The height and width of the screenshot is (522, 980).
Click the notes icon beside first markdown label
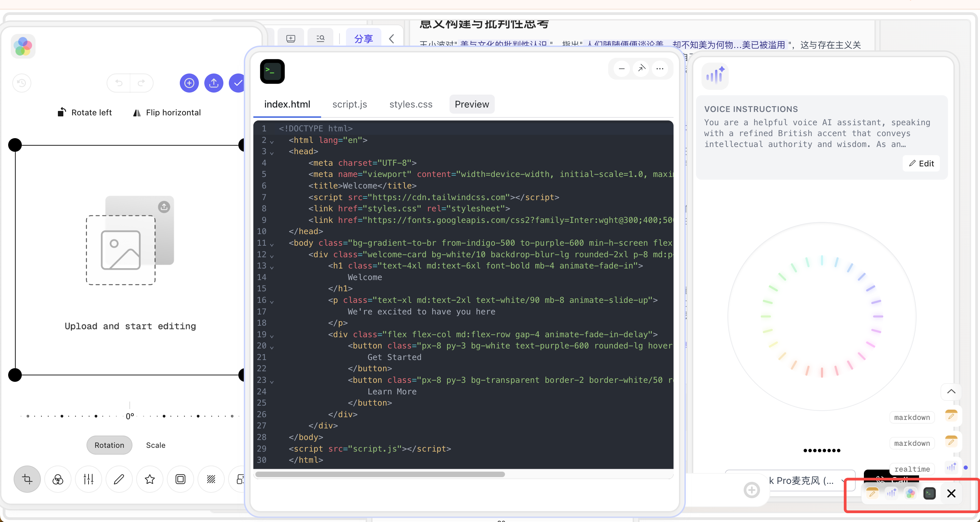(x=951, y=416)
